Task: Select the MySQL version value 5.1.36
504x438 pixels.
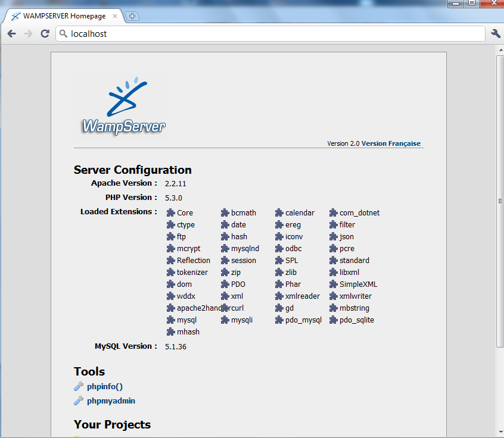Action: pyautogui.click(x=176, y=347)
